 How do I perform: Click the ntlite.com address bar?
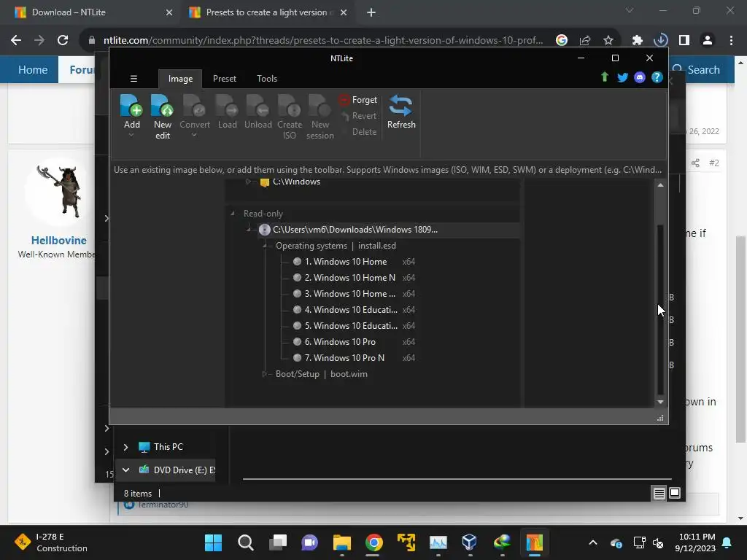click(323, 41)
